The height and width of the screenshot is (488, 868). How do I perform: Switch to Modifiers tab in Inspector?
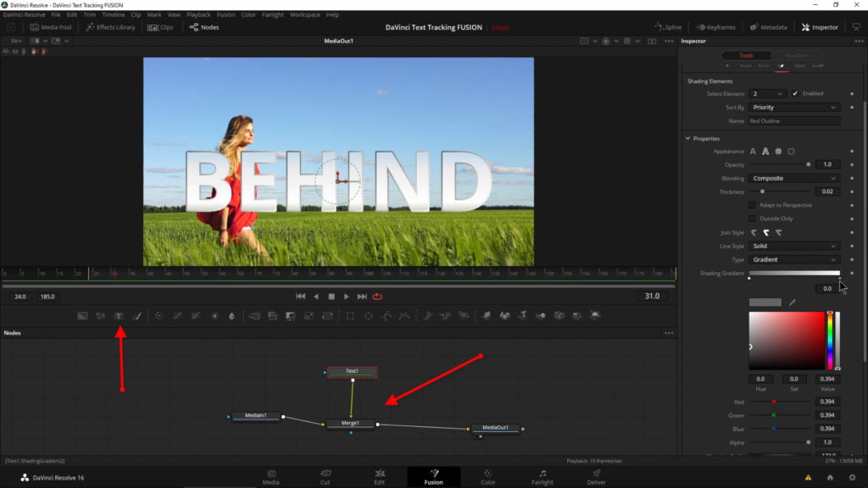tap(797, 55)
